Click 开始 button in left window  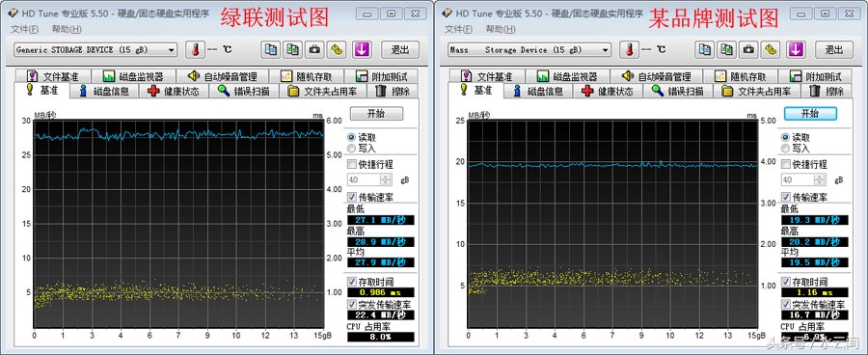tap(376, 114)
